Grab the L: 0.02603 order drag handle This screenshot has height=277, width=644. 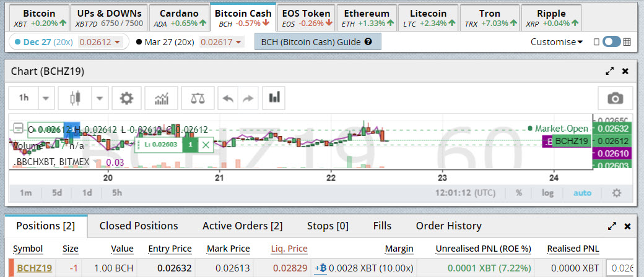click(138, 145)
